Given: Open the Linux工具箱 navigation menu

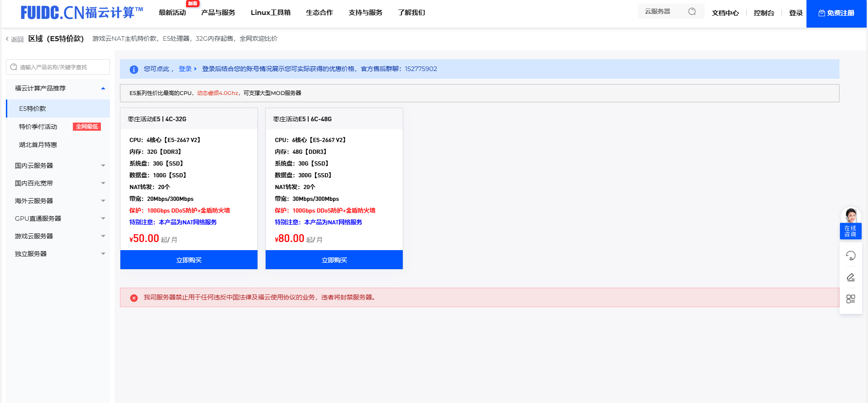Looking at the screenshot, I should tap(270, 13).
